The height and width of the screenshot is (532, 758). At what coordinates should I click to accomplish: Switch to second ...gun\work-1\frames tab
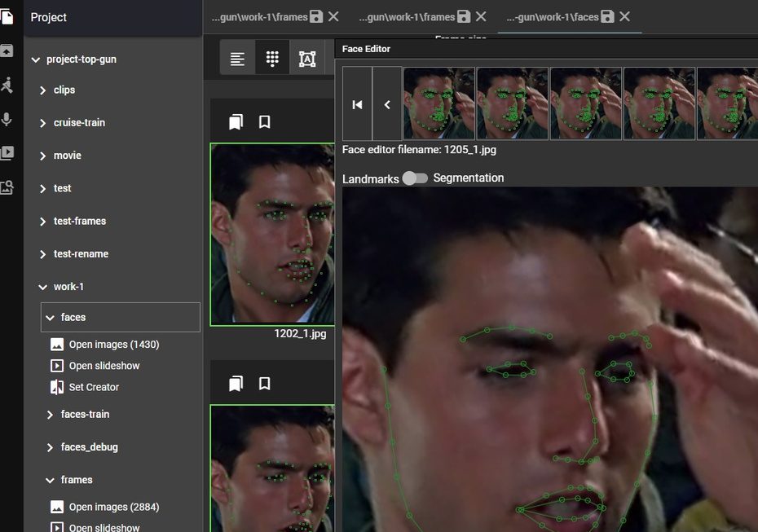point(407,17)
